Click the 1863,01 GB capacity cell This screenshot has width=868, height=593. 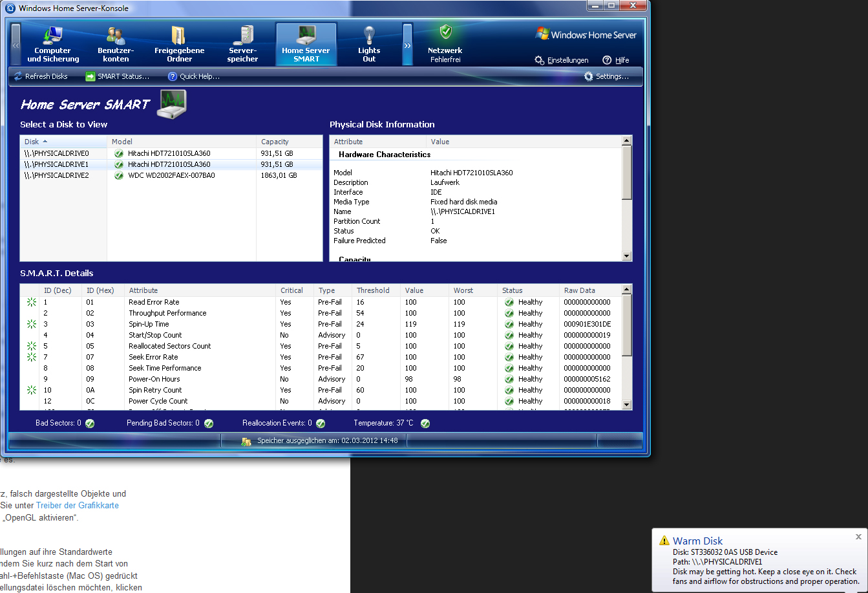click(x=279, y=175)
